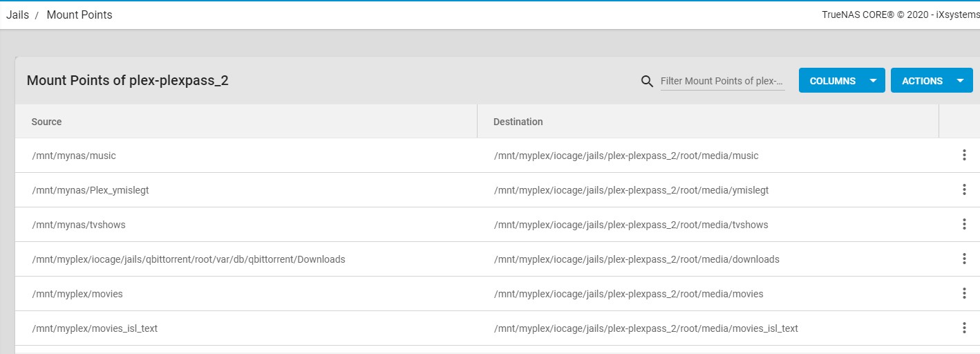Open kebab menu for tvshows mount point
The height and width of the screenshot is (354, 980).
click(x=964, y=225)
